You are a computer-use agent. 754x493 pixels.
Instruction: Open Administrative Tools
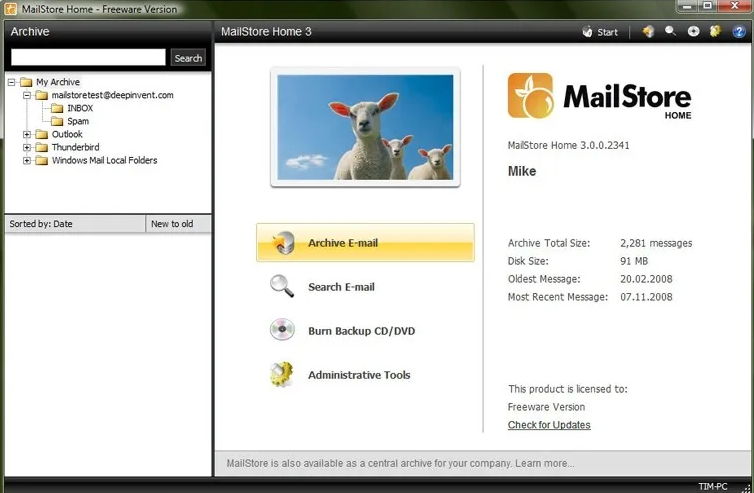(x=359, y=375)
